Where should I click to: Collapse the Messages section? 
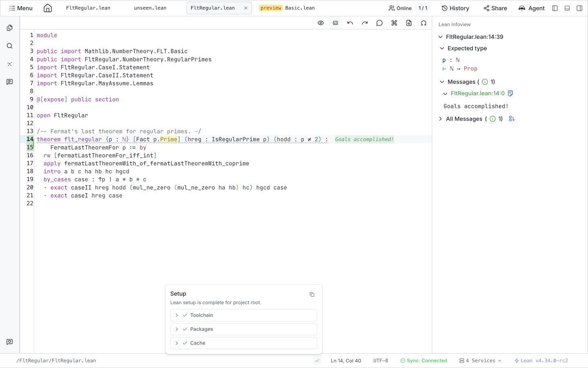click(442, 82)
